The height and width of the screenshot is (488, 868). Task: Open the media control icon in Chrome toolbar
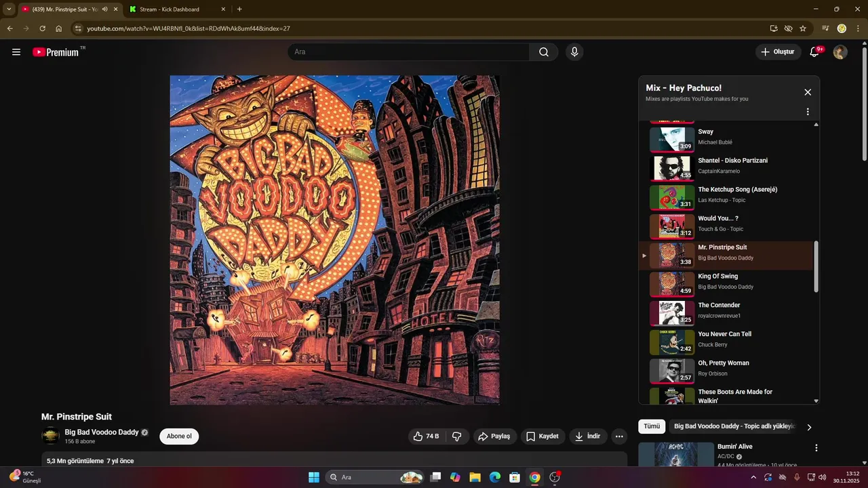pos(825,28)
